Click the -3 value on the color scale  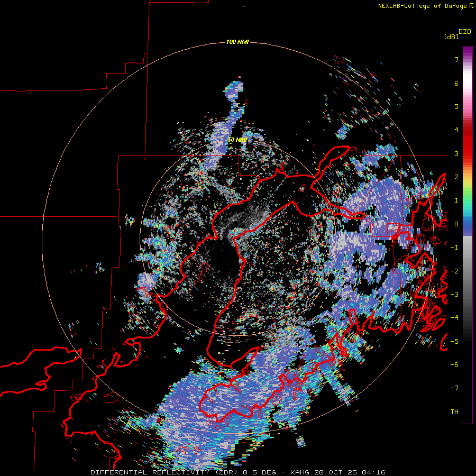click(454, 295)
